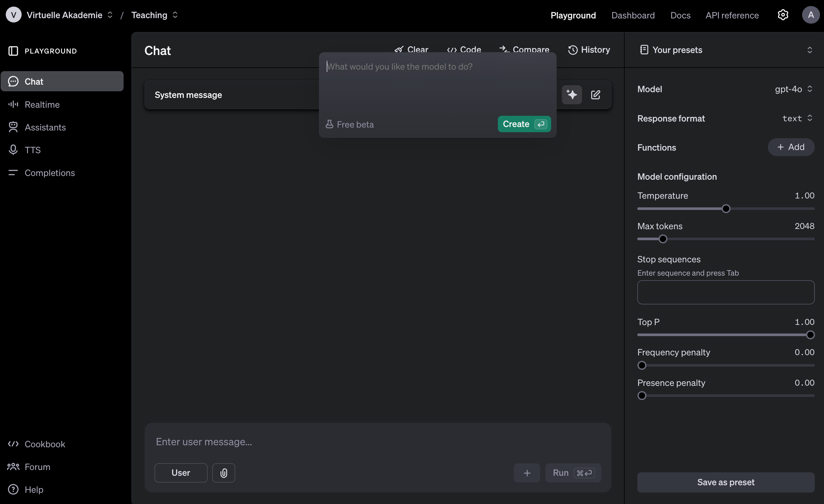
Task: Click the Stop sequences input field
Action: 725,292
